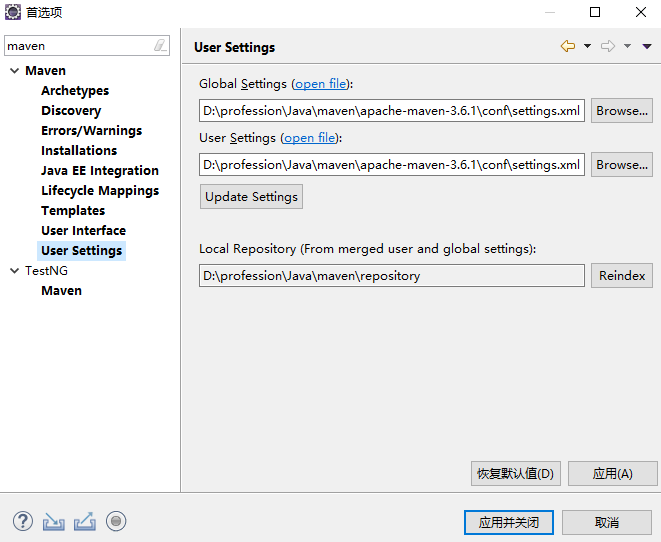Open the help question mark icon
Viewport: 661px width, 542px height.
tap(23, 521)
